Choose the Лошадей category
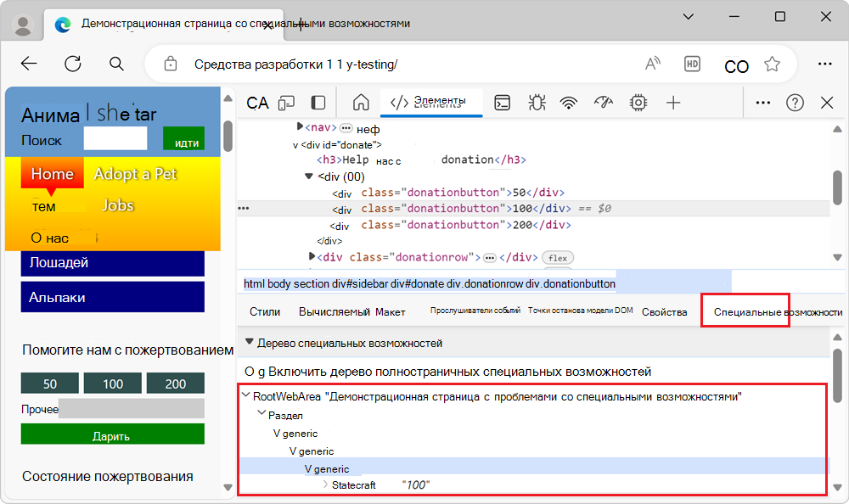Image resolution: width=849 pixels, height=504 pixels. tap(113, 263)
